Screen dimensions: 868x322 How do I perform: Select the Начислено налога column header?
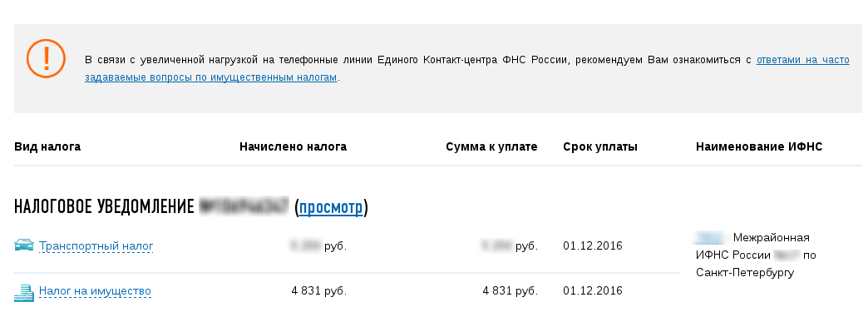click(x=293, y=147)
